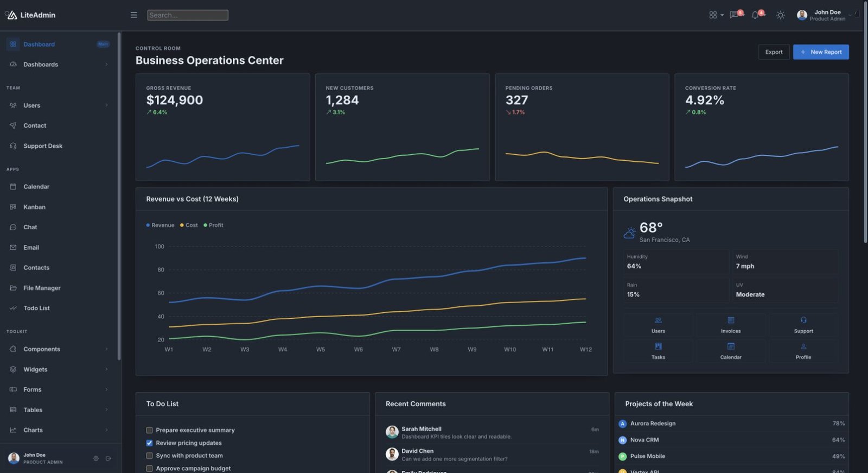Screen dimensions: 868x473
Task: Open Calendar shortcut in Operations Snapshot
Action: point(731,351)
